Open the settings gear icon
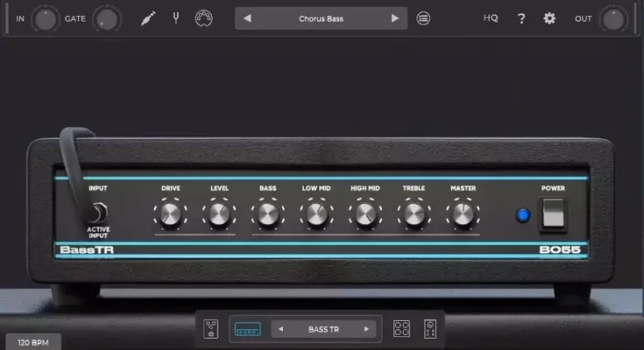Viewport: 644px width, 350px height. 549,18
